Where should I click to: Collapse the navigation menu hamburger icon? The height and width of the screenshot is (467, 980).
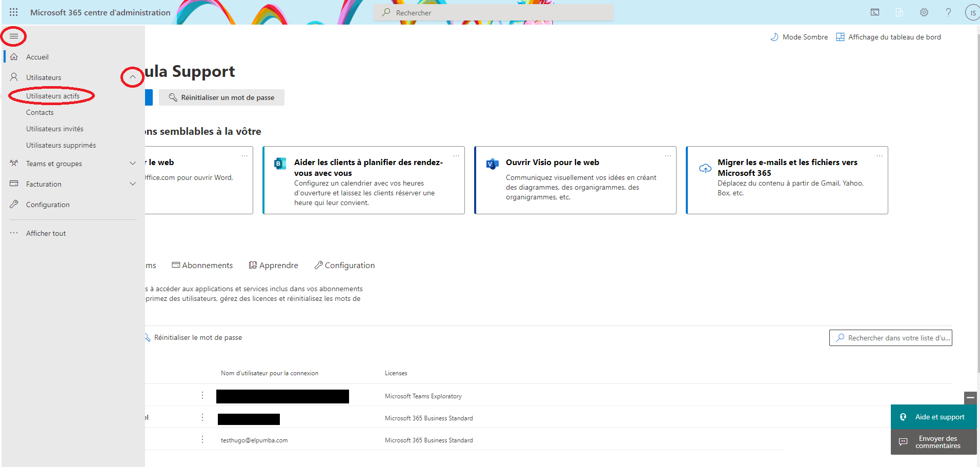pyautogui.click(x=14, y=36)
